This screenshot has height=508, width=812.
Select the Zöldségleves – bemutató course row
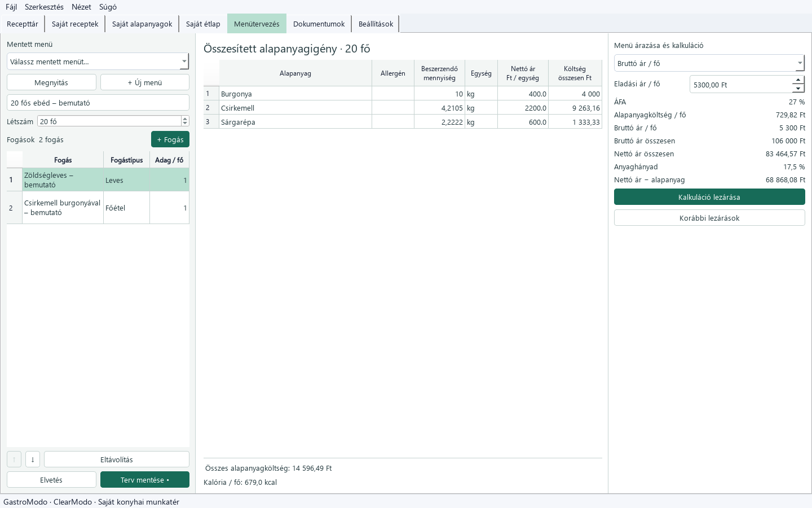click(x=98, y=180)
